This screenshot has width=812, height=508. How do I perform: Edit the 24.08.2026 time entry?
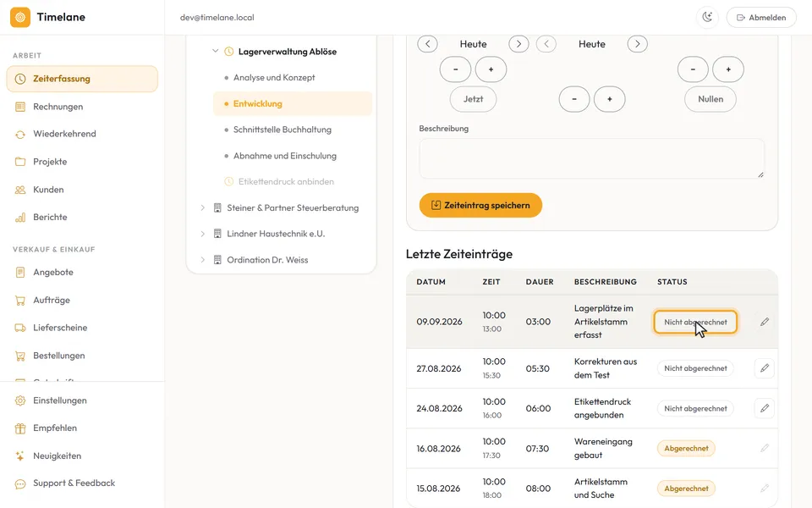point(765,408)
